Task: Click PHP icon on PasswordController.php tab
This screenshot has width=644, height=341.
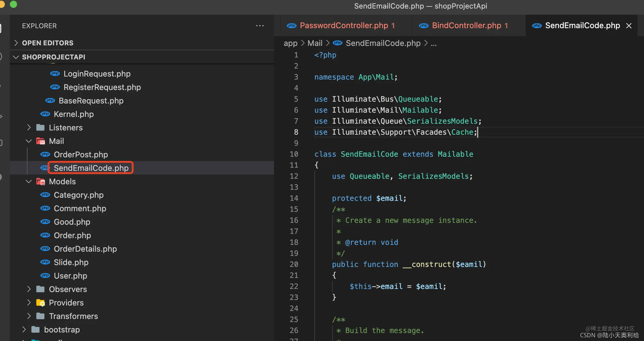Action: [292, 26]
